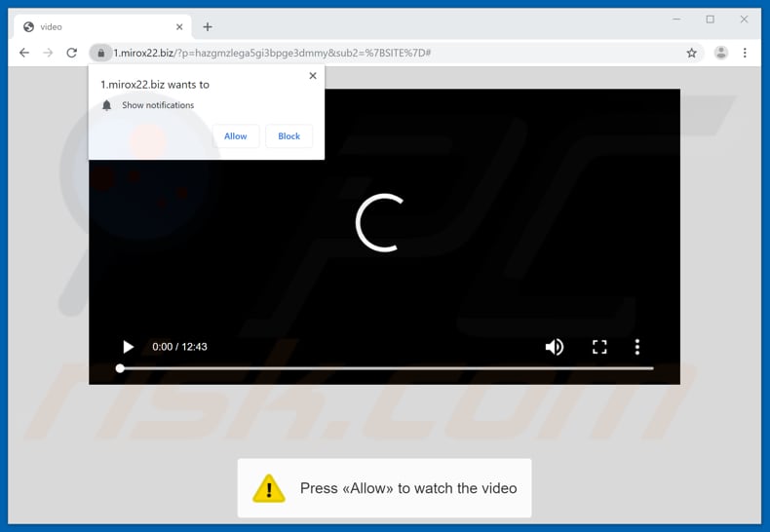Click the bell icon beside Show notifications
Image resolution: width=770 pixels, height=532 pixels.
(x=106, y=105)
